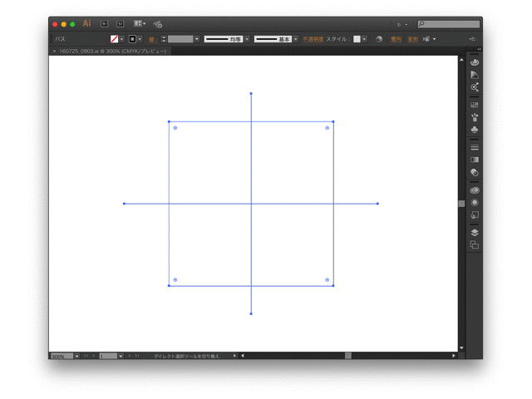Select the horizontal line's right endpoint
The height and width of the screenshot is (399, 532).
(377, 204)
